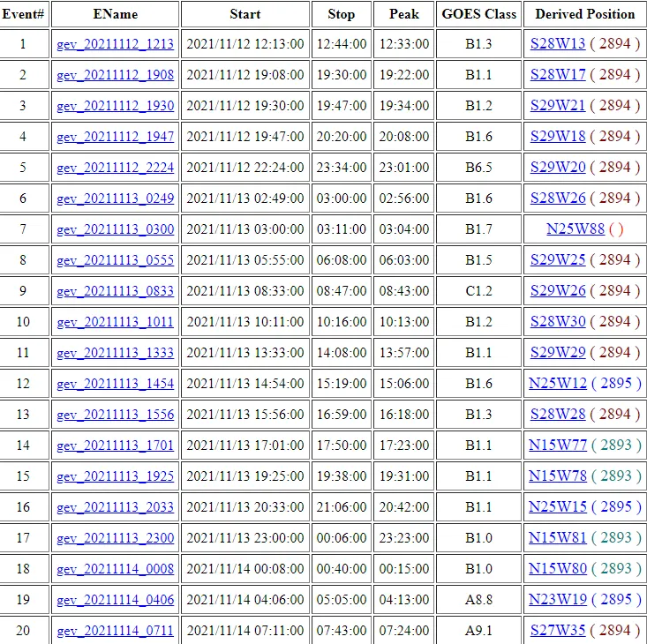Follow position link S28W28
The height and width of the screenshot is (644, 647).
558,415
